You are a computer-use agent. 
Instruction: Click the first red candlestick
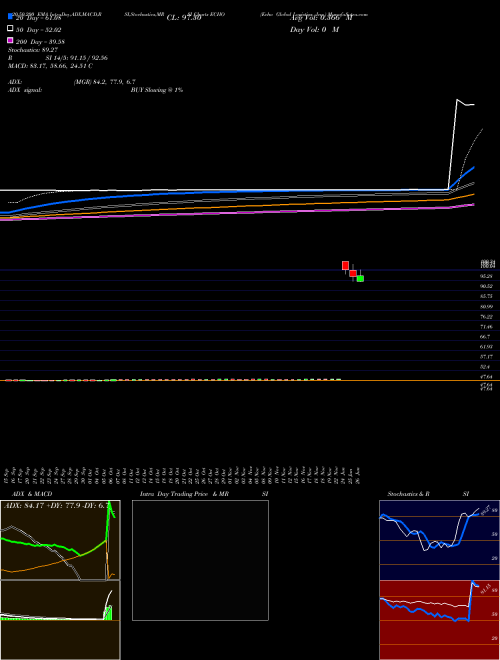pos(345,266)
